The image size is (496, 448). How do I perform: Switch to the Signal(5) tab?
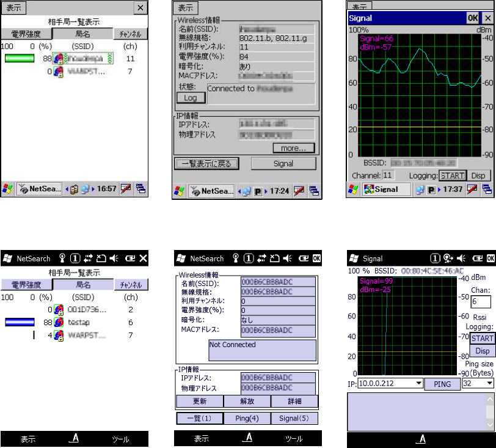click(294, 418)
